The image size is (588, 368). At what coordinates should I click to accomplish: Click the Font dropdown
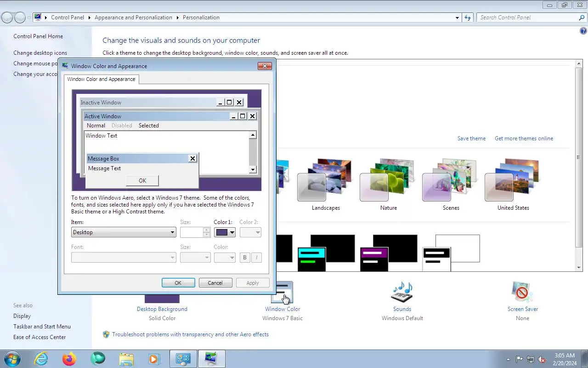click(124, 258)
